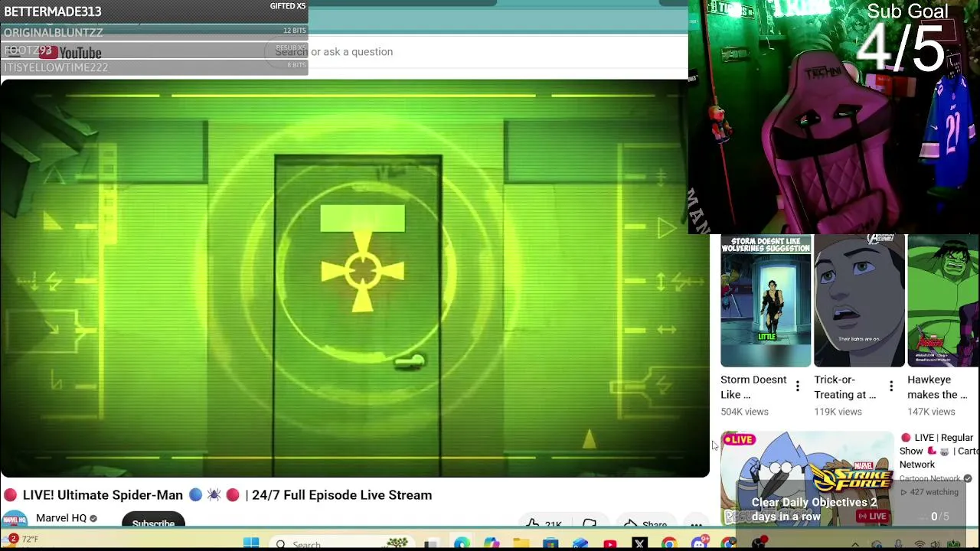Viewport: 980px width, 551px height.
Task: Click the Ultimate Spider-Man video player
Action: [354, 278]
